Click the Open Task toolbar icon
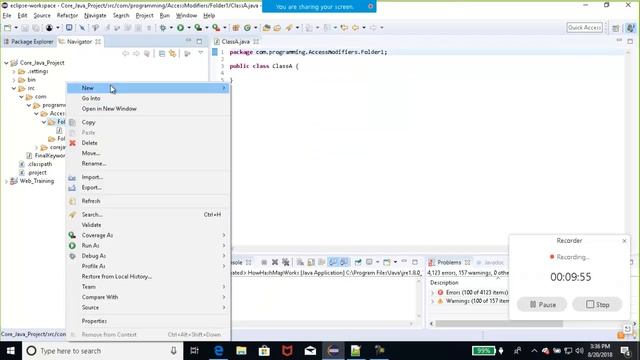The image size is (640, 360). [277, 28]
